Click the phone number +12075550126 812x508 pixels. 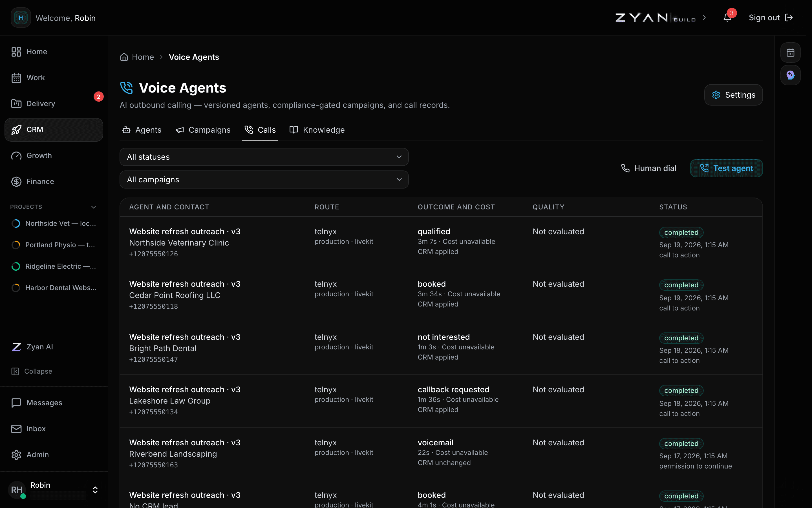[153, 254]
